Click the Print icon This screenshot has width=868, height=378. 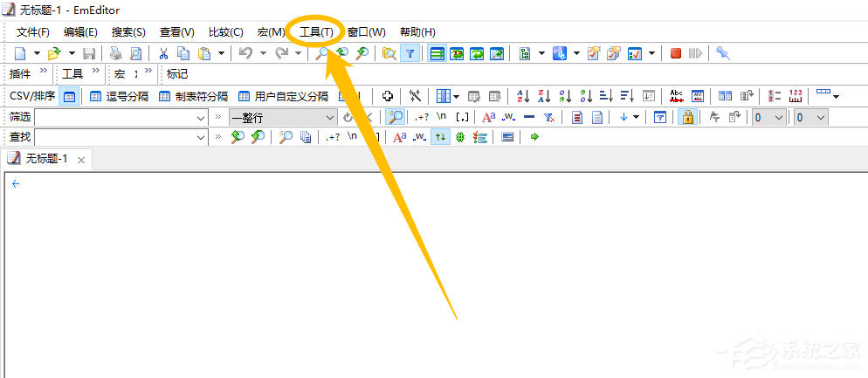pyautogui.click(x=115, y=53)
